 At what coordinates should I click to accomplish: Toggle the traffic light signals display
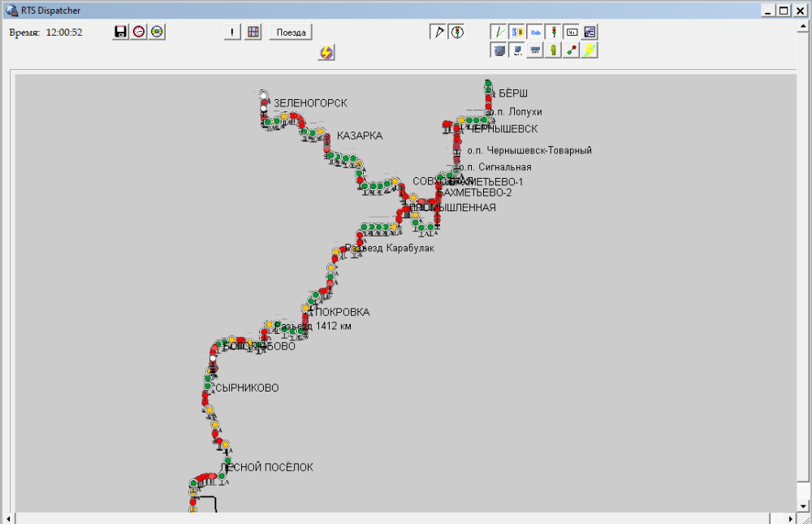pos(554,32)
